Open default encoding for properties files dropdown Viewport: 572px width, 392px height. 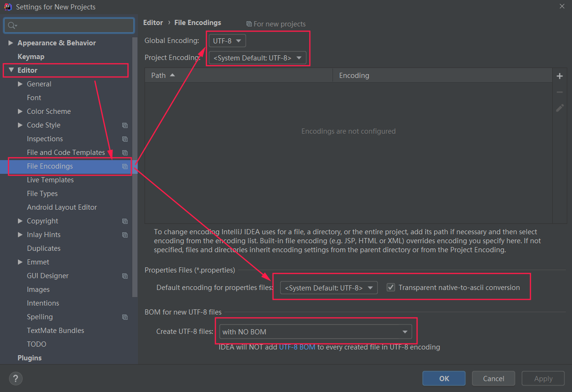tap(329, 288)
